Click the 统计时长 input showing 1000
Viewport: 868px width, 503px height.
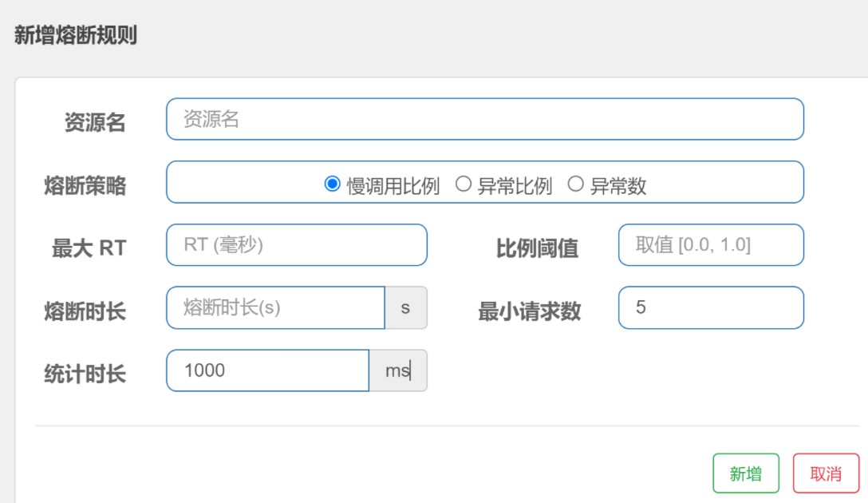pyautogui.click(x=267, y=370)
